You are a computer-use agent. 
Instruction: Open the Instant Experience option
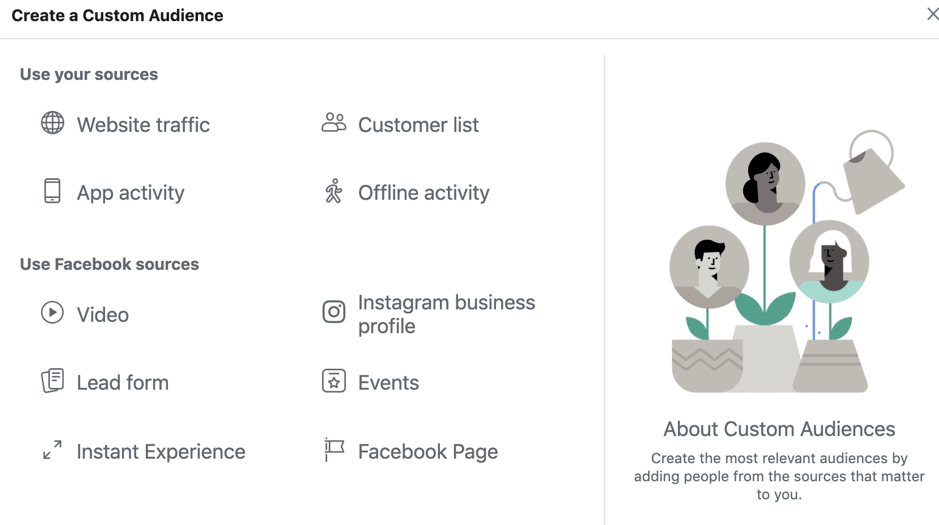(x=160, y=452)
